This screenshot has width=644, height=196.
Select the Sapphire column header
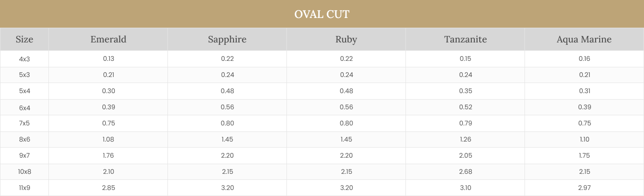[227, 40]
